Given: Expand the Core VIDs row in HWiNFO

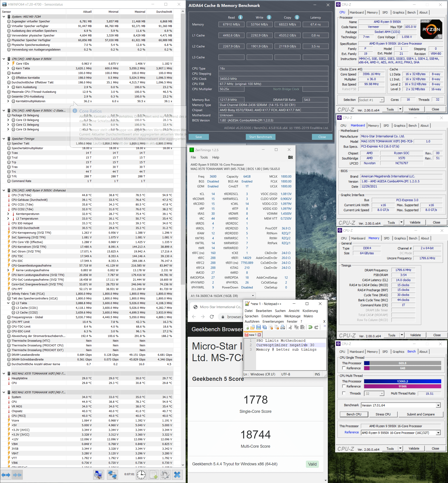Looking at the screenshot, I should 8,64.
